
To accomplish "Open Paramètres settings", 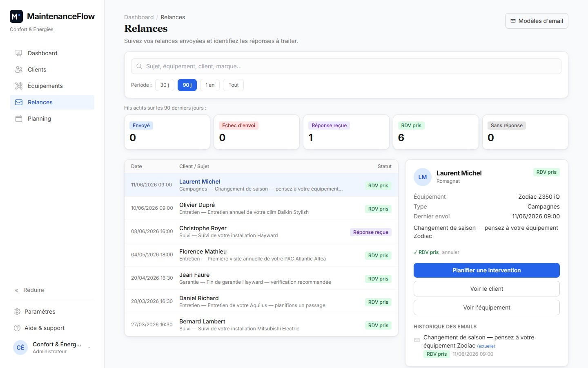I will click(x=52, y=312).
